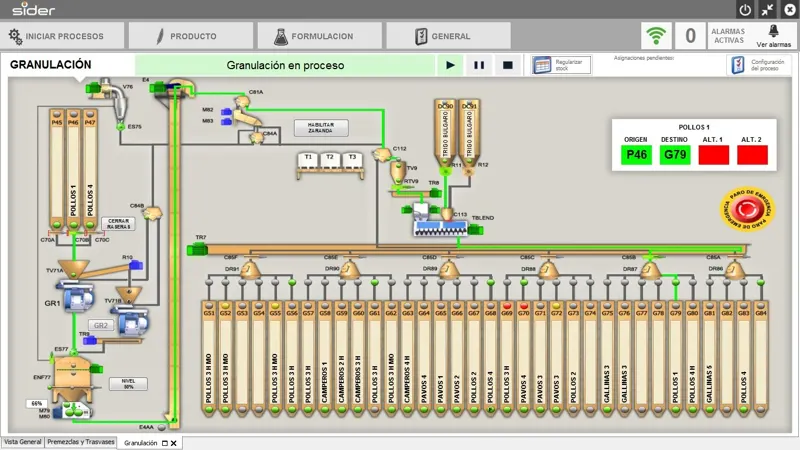Click the C84B valve icon
This screenshot has height=450, width=800.
[x=153, y=212]
